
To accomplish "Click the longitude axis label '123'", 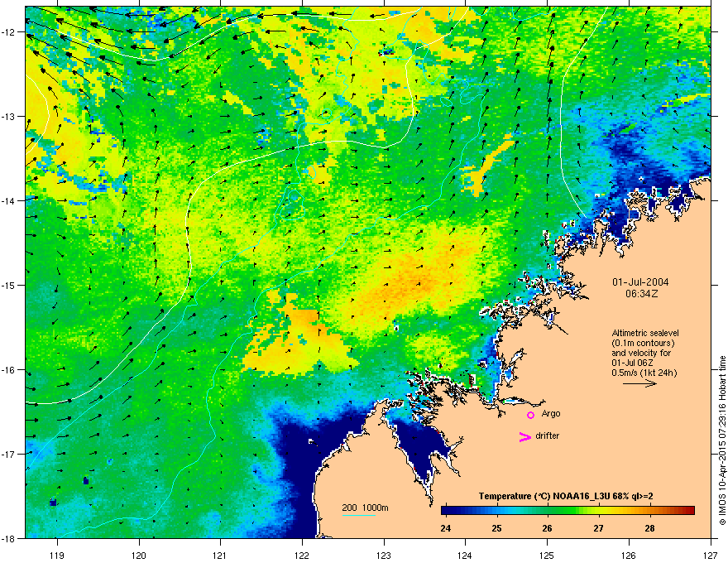I will click(x=384, y=555).
